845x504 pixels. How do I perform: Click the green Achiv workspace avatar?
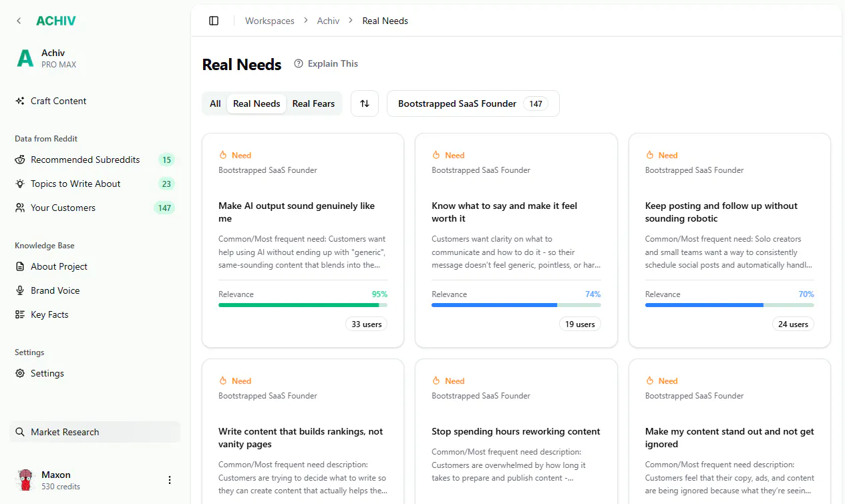coord(25,59)
